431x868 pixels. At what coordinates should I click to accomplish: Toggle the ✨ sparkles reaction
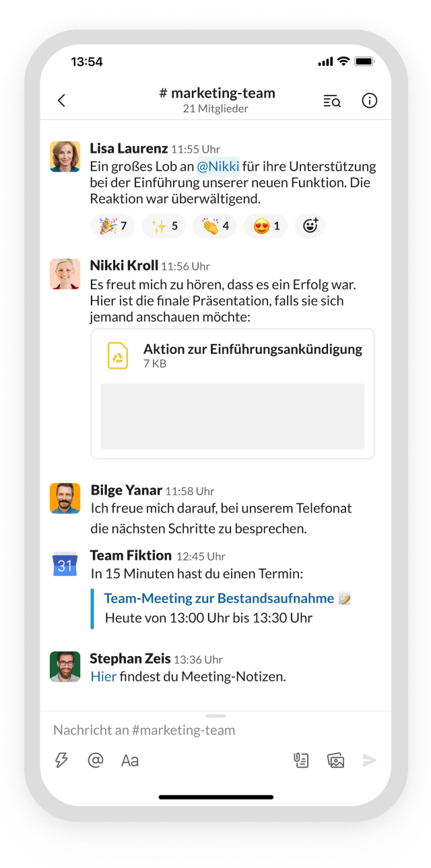point(163,225)
